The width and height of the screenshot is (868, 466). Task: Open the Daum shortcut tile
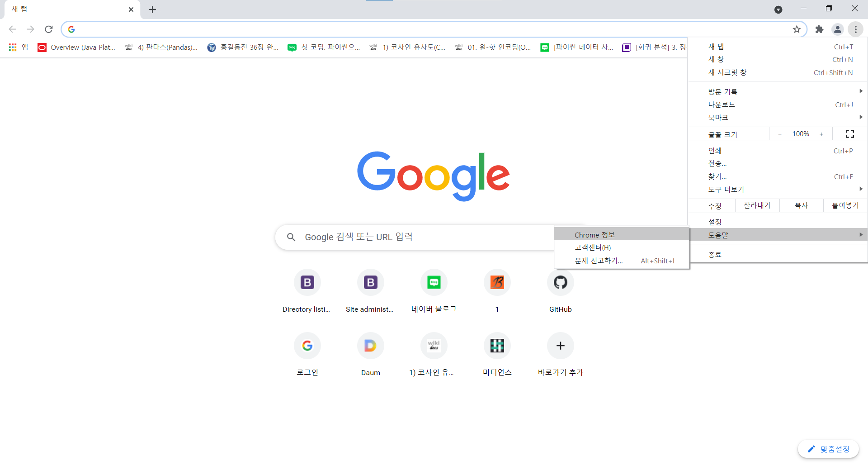[370, 355]
